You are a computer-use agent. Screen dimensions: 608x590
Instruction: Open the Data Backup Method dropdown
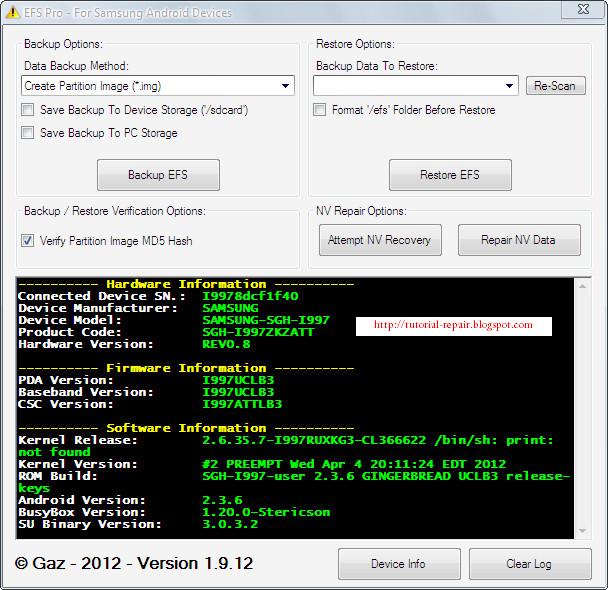click(158, 86)
